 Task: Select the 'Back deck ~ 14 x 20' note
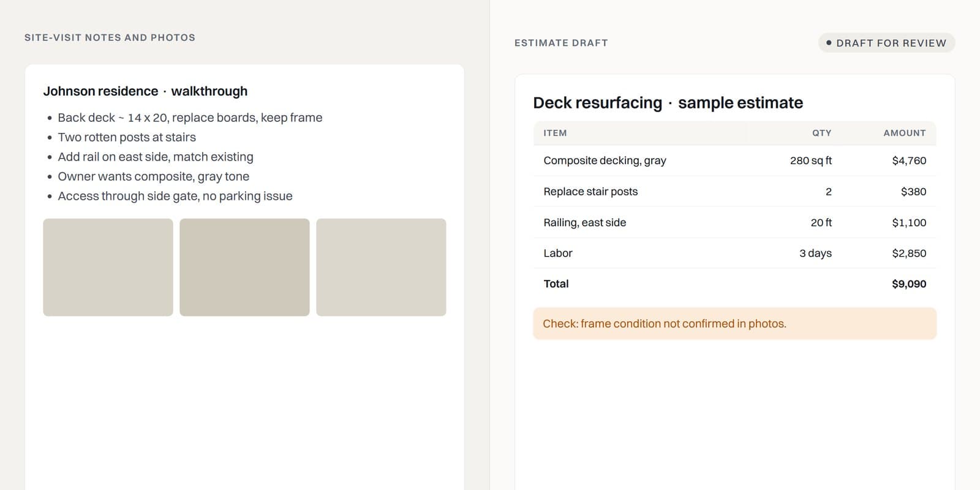coord(190,118)
